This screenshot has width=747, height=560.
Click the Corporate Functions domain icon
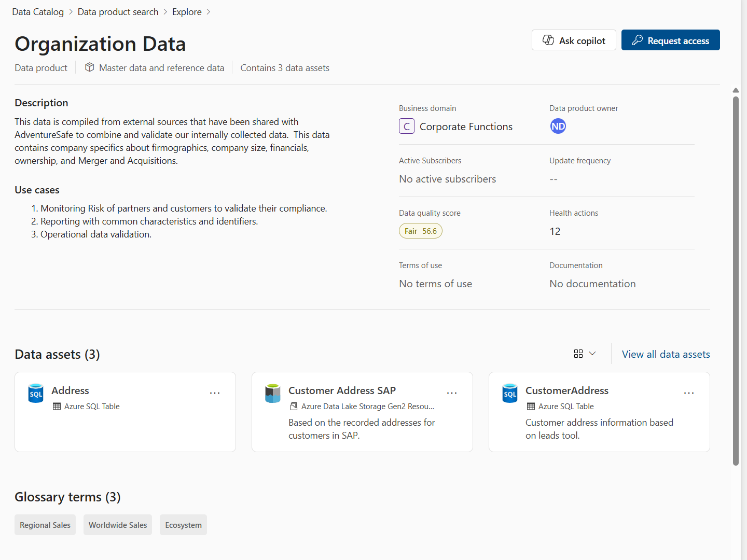[407, 127]
